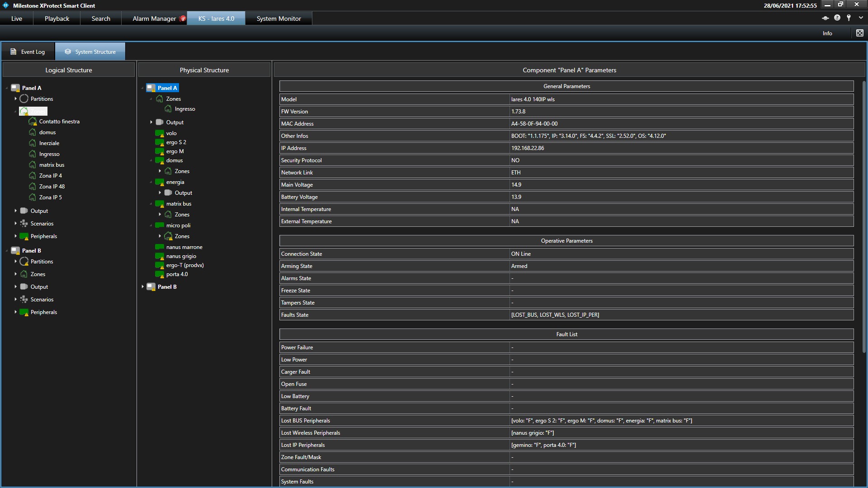Image resolution: width=868 pixels, height=488 pixels.
Task: Click the Event Log document icon
Action: [14, 52]
